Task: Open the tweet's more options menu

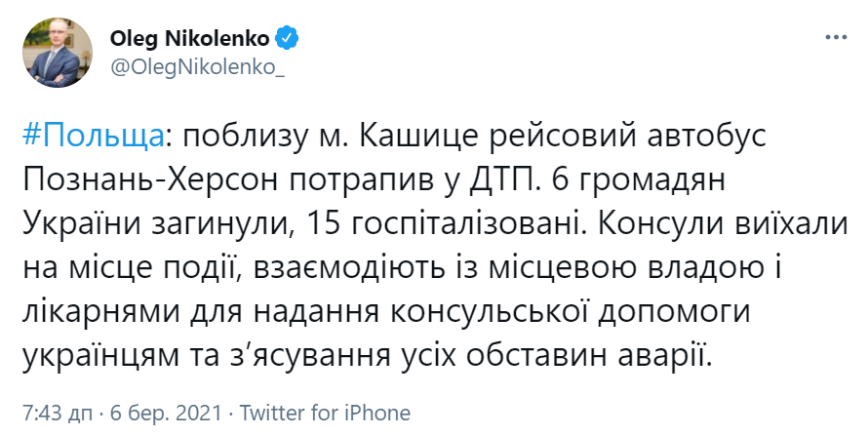Action: coord(837,37)
